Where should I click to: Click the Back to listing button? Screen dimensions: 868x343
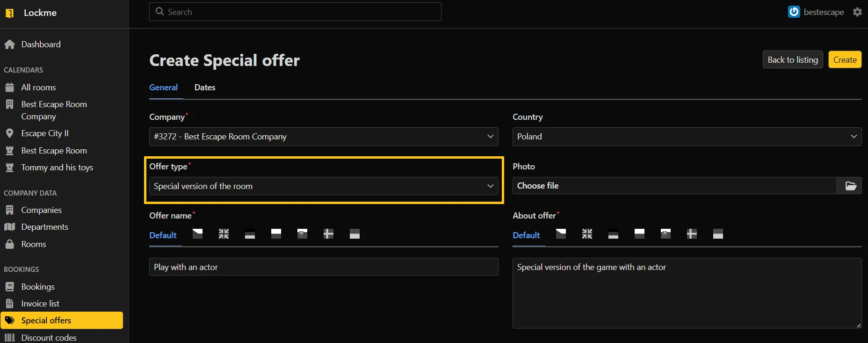(x=792, y=60)
